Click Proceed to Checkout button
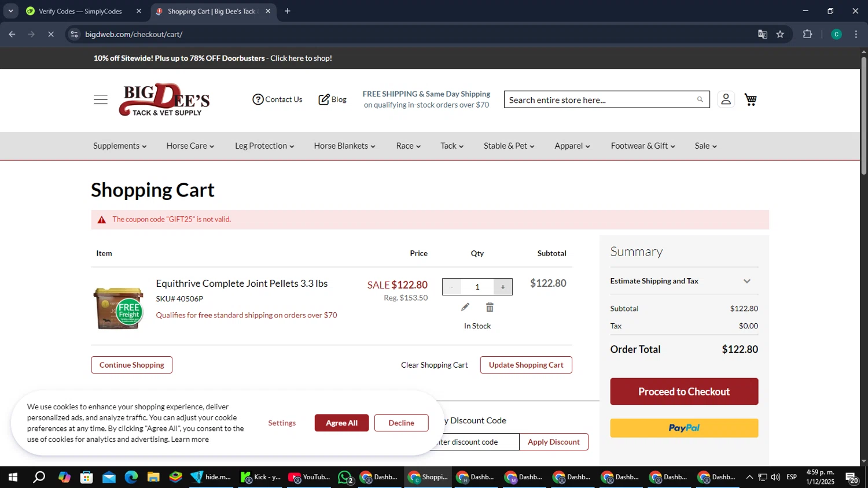The image size is (868, 488). [684, 391]
